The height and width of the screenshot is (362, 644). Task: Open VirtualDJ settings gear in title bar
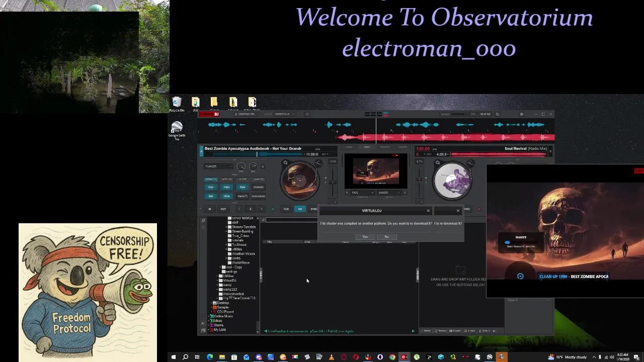click(x=522, y=115)
